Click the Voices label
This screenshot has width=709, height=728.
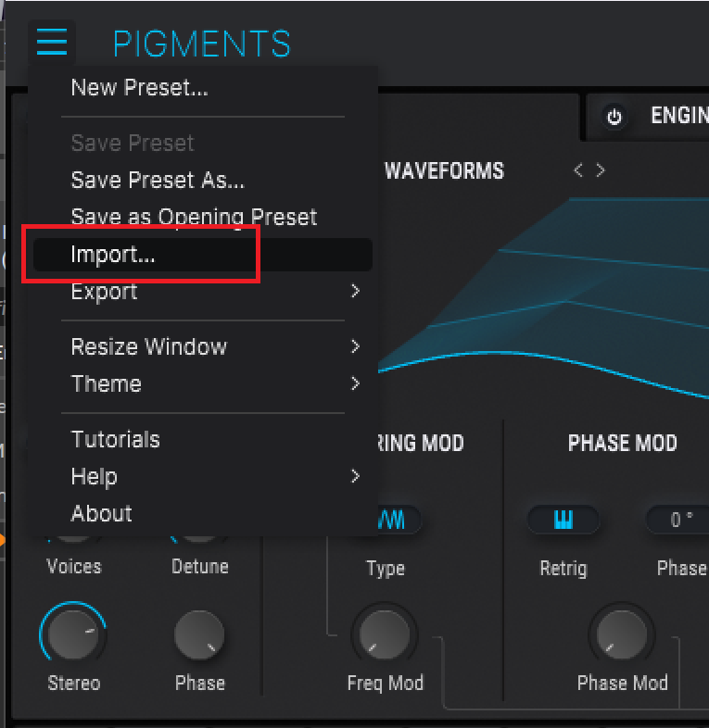pyautogui.click(x=74, y=567)
